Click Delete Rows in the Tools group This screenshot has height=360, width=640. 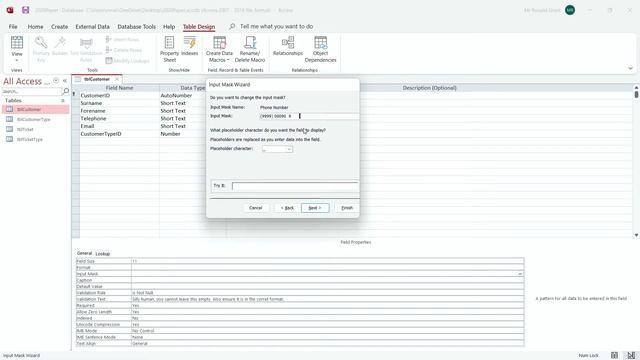124,50
